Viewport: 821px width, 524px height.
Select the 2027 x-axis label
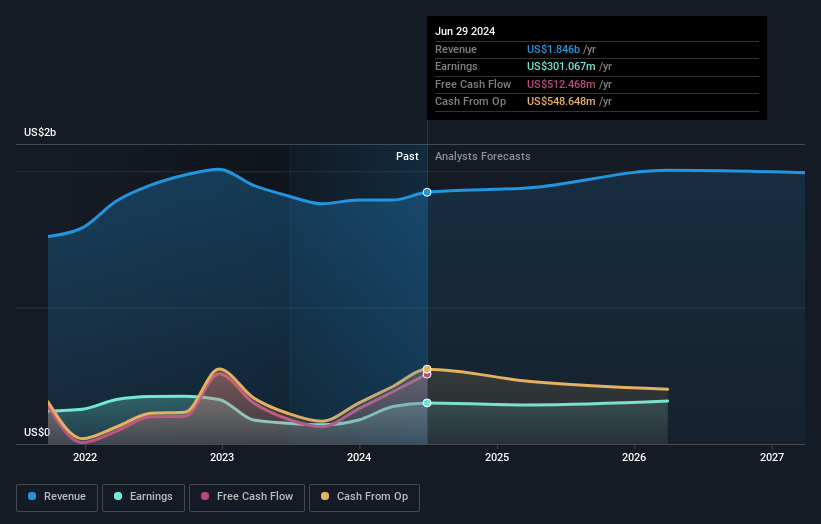772,457
